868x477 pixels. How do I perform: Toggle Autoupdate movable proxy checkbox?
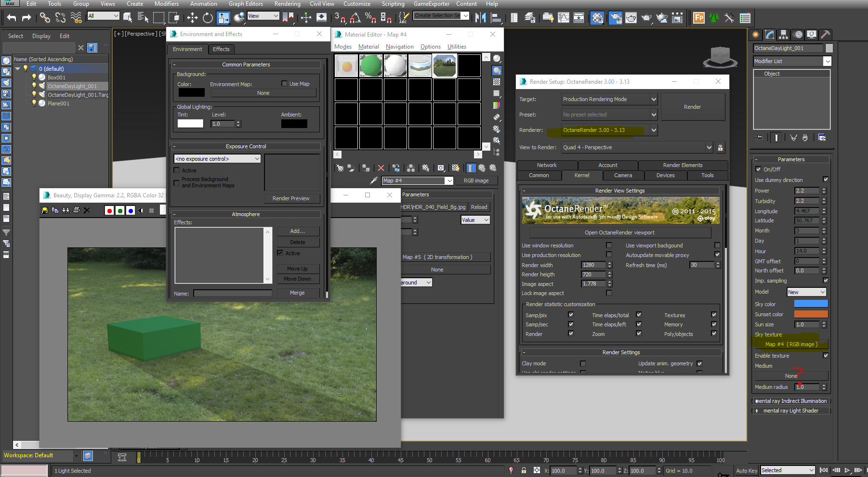click(x=717, y=255)
